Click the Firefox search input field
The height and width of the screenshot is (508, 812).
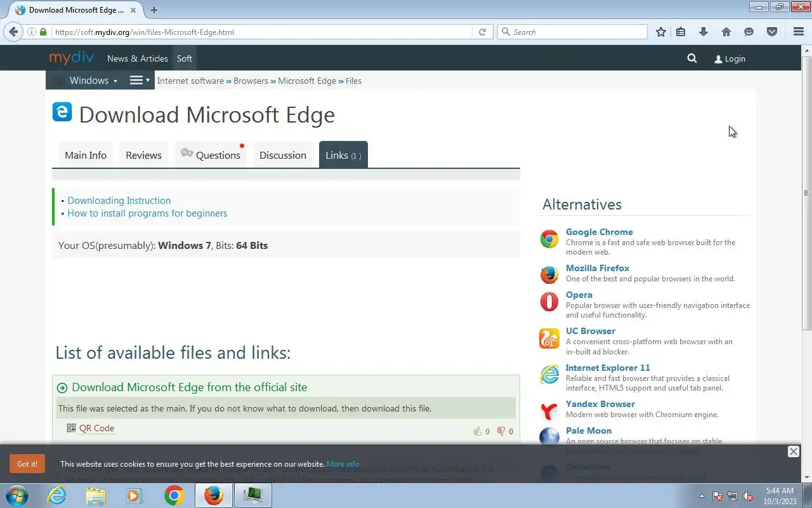572,32
